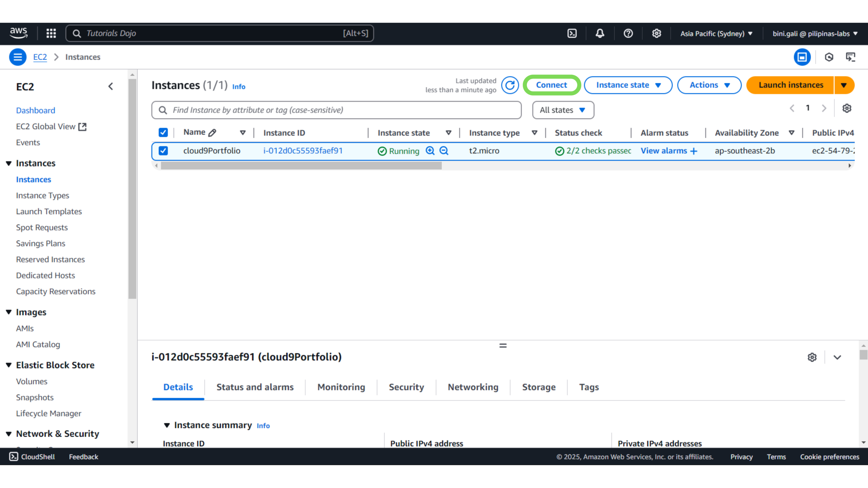Screen dimensions: 868x488
Task: Click the help question mark icon
Action: (x=628, y=33)
